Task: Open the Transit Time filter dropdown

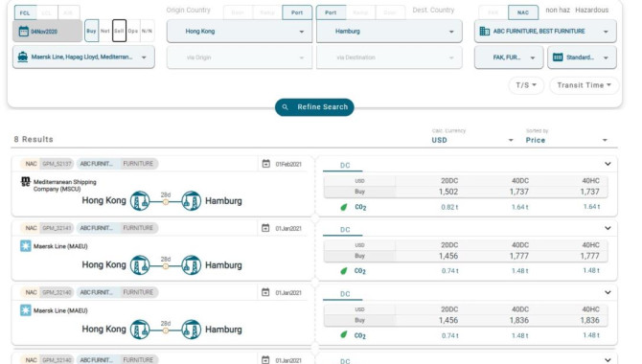Action: pos(584,85)
